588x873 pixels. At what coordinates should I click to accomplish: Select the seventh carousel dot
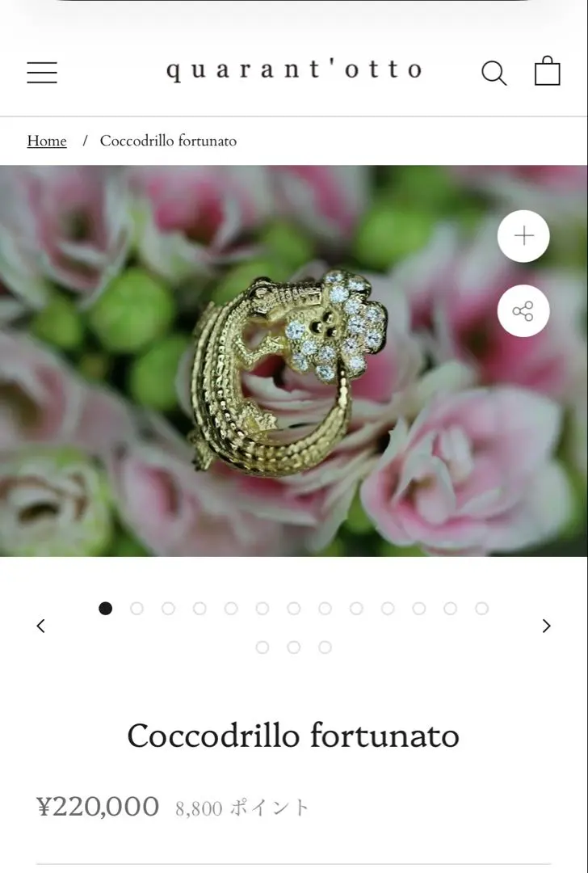click(294, 609)
